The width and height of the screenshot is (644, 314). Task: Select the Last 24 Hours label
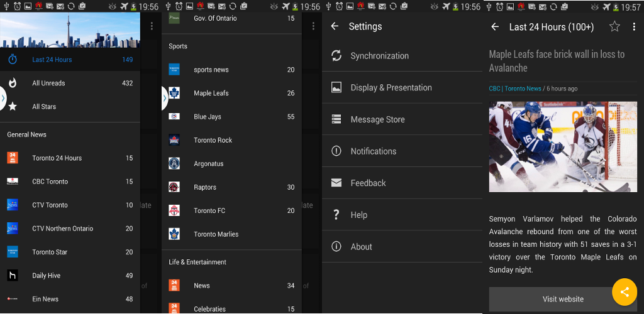52,60
